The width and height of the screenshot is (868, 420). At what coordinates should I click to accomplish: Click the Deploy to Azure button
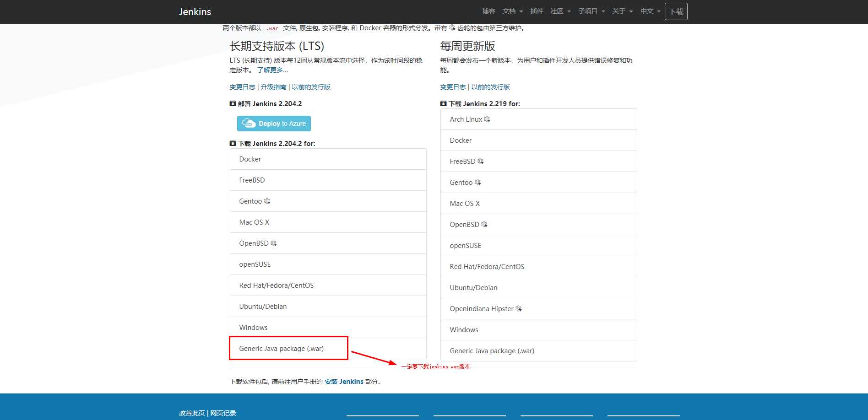(x=274, y=124)
